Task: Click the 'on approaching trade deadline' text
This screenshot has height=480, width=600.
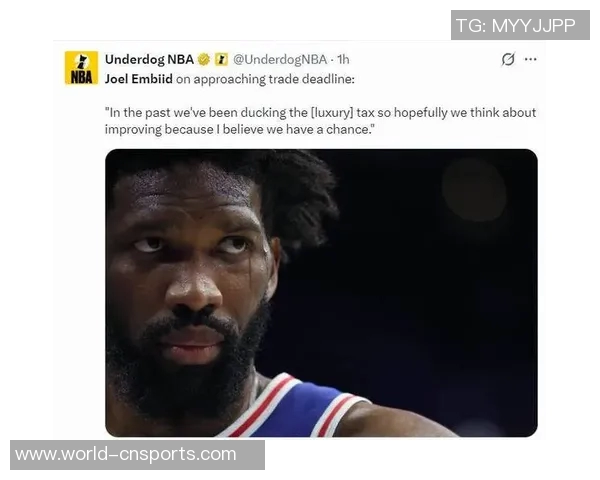Action: 265,79
